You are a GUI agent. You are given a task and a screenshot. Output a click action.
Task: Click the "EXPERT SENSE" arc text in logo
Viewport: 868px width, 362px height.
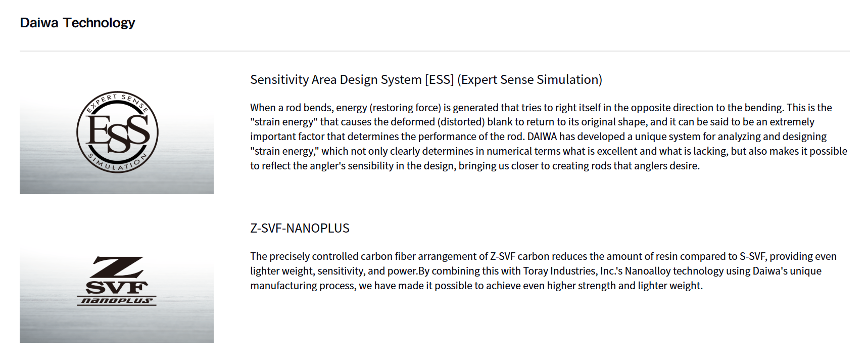(117, 99)
